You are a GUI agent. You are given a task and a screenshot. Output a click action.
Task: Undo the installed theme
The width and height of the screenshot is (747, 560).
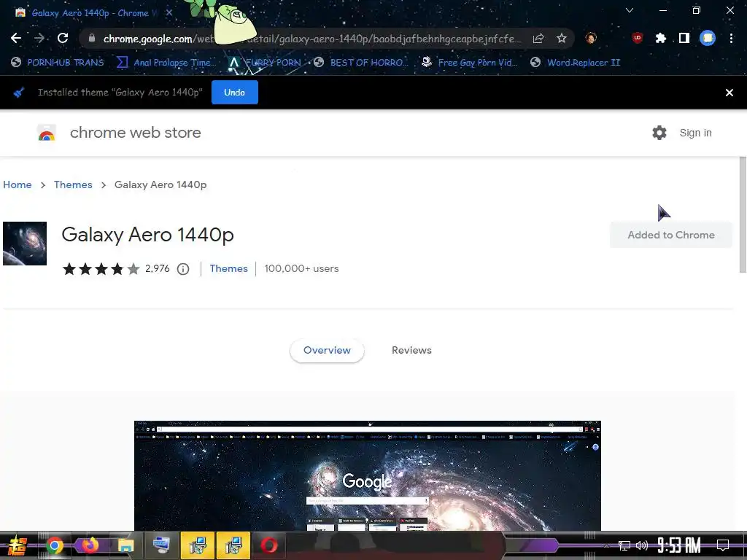tap(234, 93)
